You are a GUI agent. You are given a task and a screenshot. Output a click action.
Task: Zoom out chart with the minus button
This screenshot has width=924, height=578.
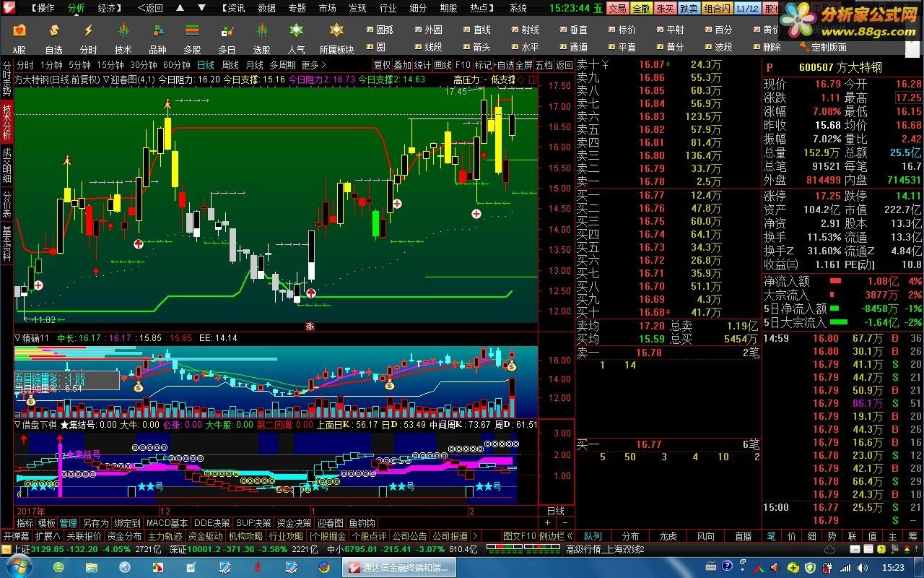(x=565, y=522)
